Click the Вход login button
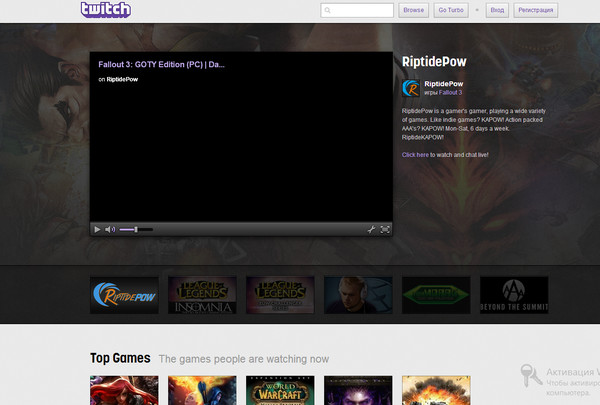The width and height of the screenshot is (600, 405). [x=497, y=10]
